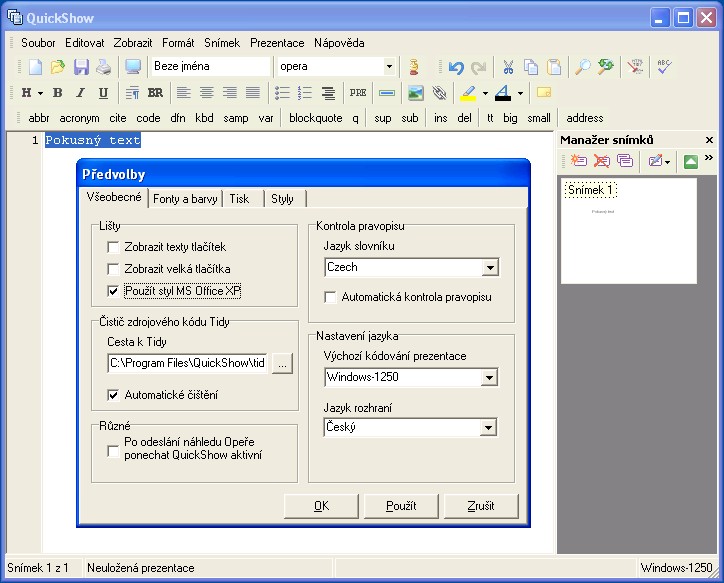Enable Zobrazit texty tlačítek checkbox

tap(113, 247)
